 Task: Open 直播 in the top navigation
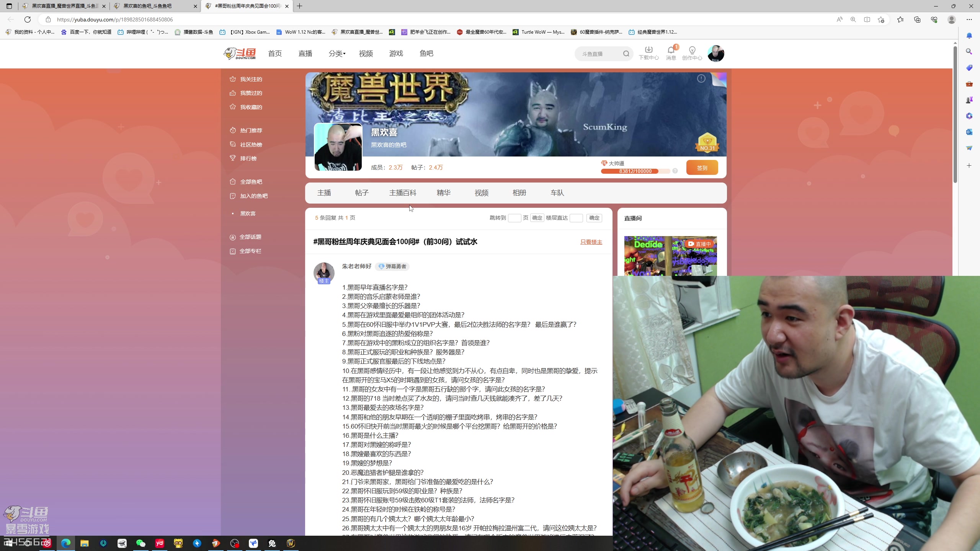[305, 54]
